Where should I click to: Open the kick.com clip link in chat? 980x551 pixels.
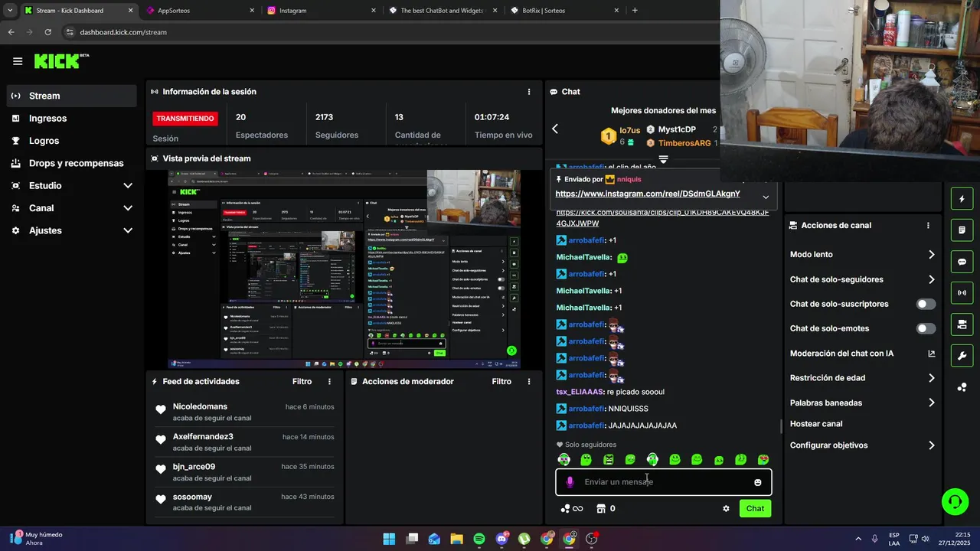pos(662,218)
